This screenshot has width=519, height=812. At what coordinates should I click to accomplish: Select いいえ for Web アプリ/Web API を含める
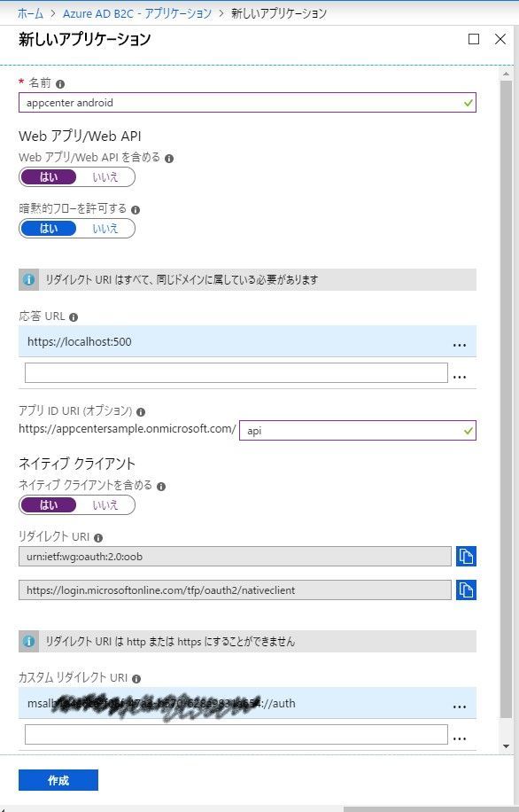[105, 176]
